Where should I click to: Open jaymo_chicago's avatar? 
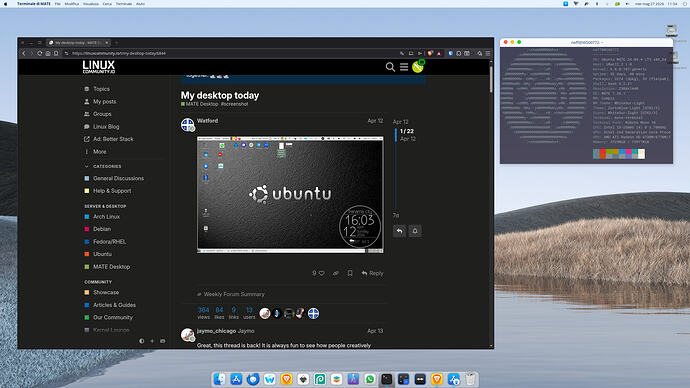187,335
